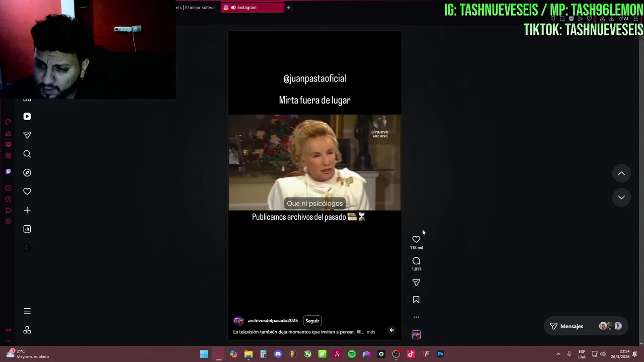Open Photoshop from the taskbar
Viewport: 644px width, 362px height.
click(x=440, y=354)
